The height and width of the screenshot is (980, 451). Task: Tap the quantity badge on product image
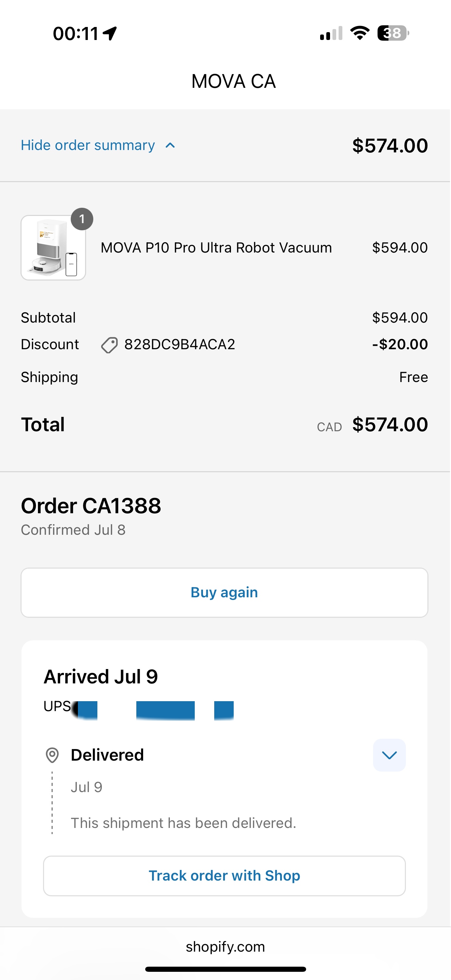click(82, 219)
